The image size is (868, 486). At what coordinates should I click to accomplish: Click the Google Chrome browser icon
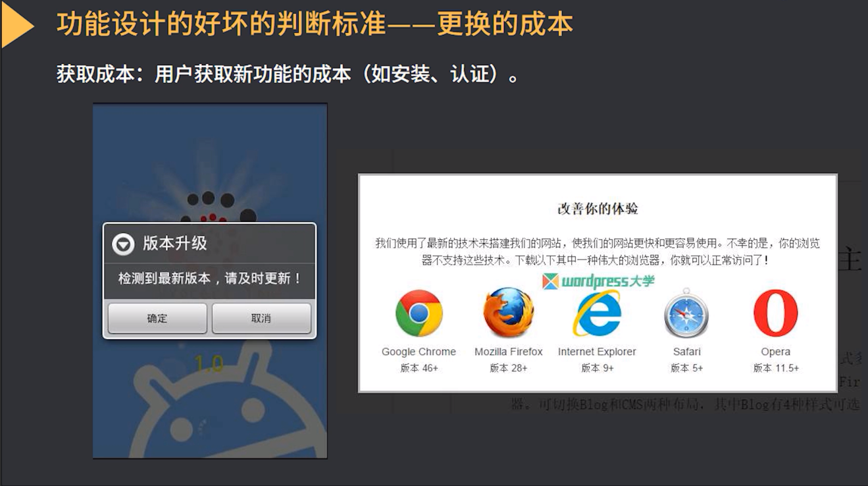(419, 313)
